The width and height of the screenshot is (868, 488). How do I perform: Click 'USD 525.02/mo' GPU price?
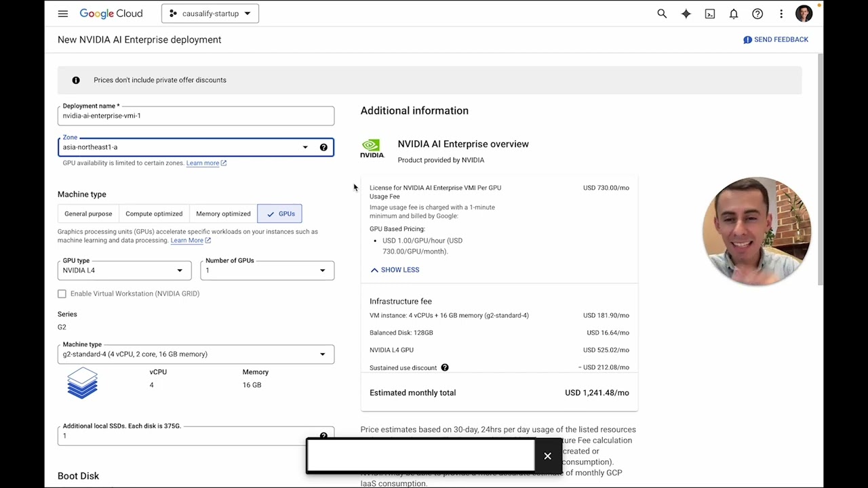click(x=606, y=350)
